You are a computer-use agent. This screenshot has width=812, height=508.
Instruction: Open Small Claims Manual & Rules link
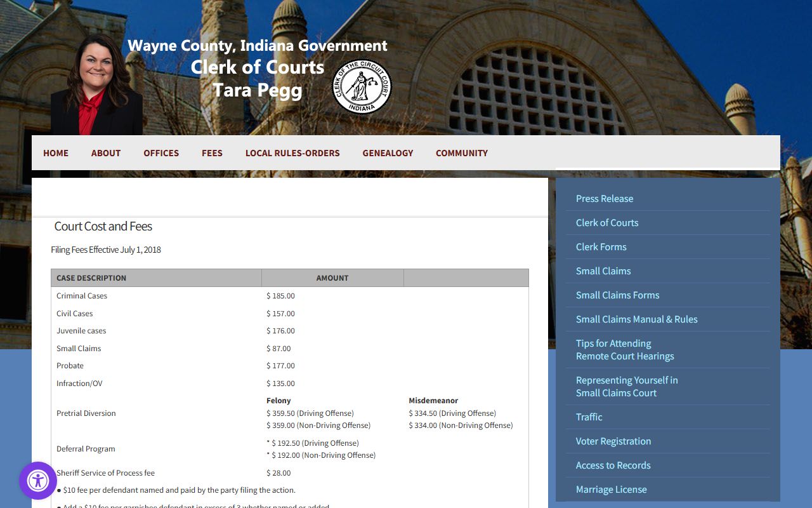637,319
